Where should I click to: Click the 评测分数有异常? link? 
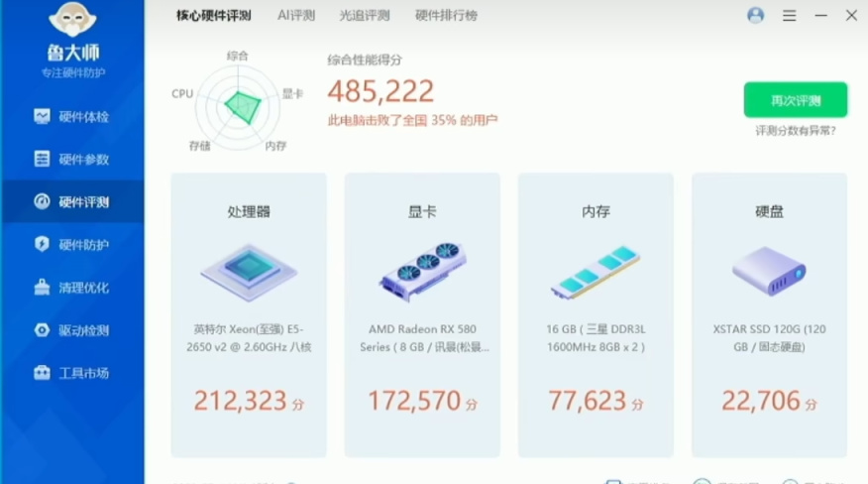click(x=796, y=131)
